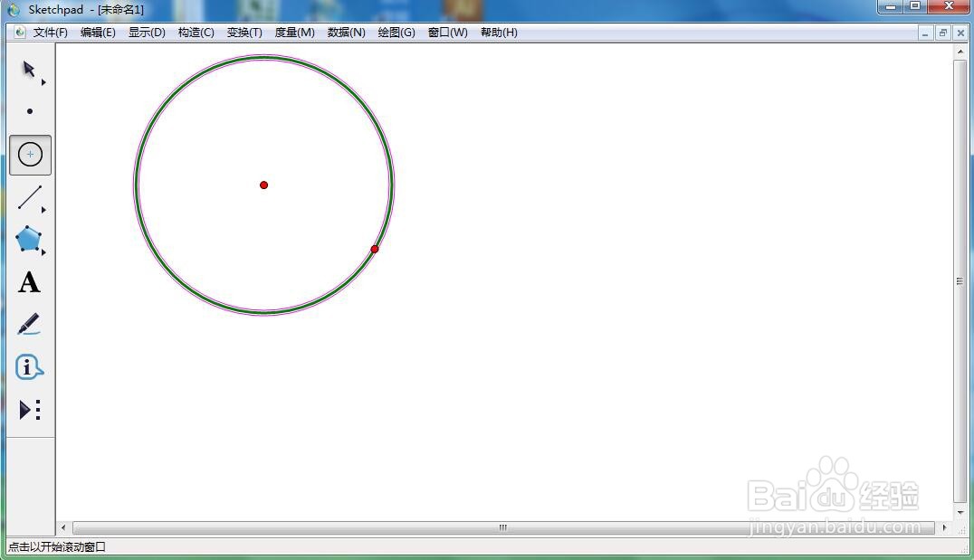Viewport: 974px width, 560px height.
Task: Minimize the Sketchpad application window
Action: [891, 6]
